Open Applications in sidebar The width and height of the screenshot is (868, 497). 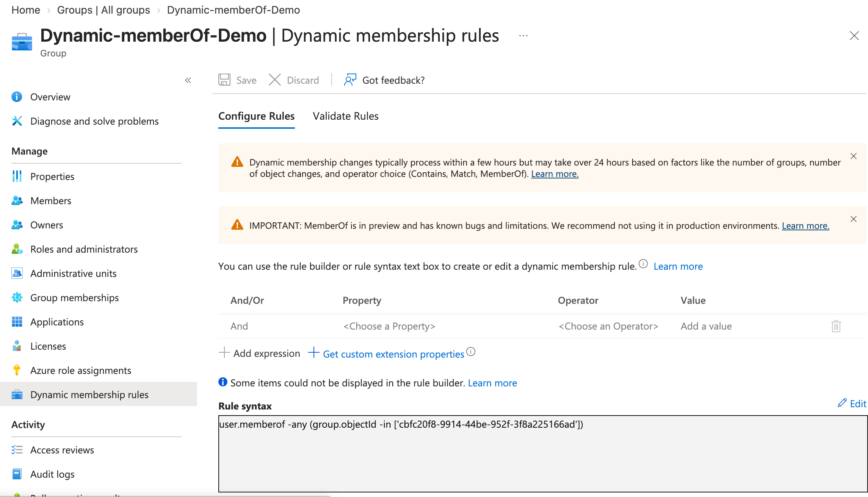pyautogui.click(x=57, y=322)
